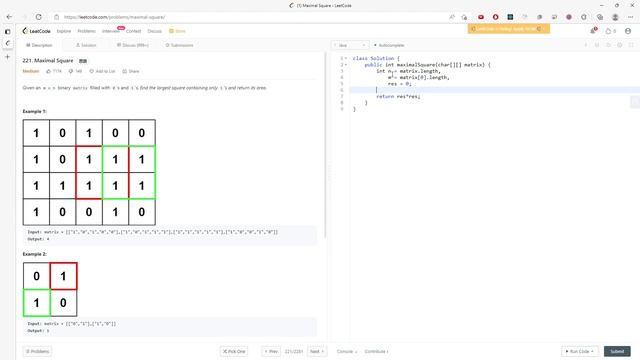Click the browser address bar URL
640x360 pixels.
tap(115, 17)
